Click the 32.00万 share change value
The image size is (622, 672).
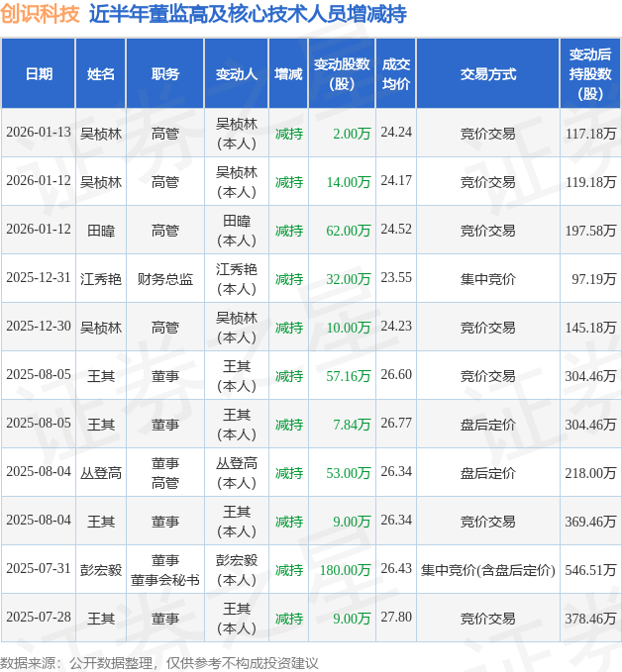[349, 279]
